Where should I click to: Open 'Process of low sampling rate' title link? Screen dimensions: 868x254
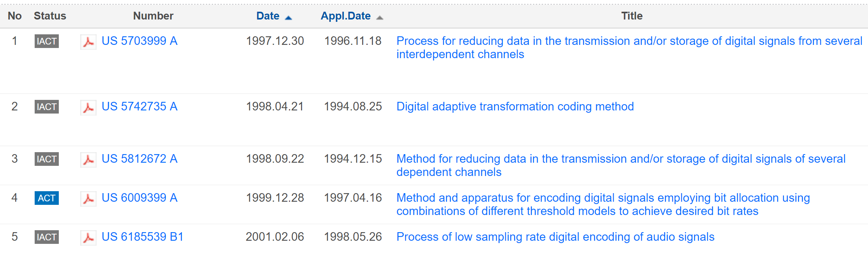(x=555, y=237)
